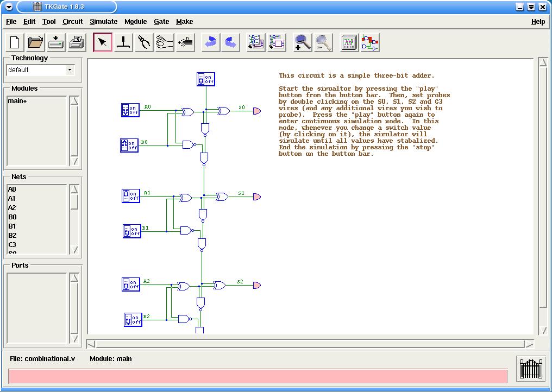The image size is (552, 392).
Task: Open the Make menu
Action: [x=185, y=22]
